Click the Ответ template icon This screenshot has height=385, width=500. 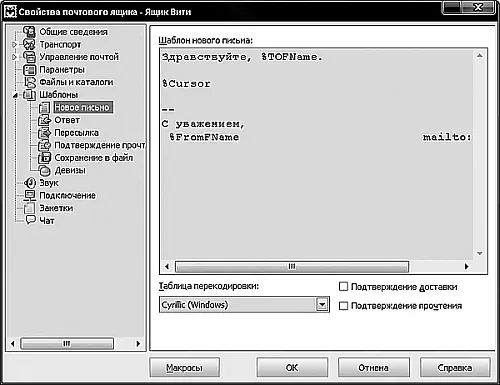click(x=44, y=120)
